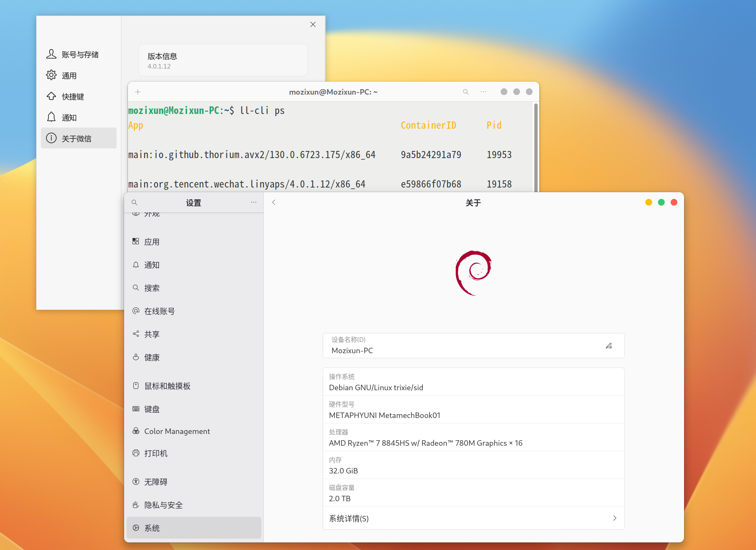The image size is (756, 550).
Task: Click the terminal vertical scrollbar
Action: (x=536, y=147)
